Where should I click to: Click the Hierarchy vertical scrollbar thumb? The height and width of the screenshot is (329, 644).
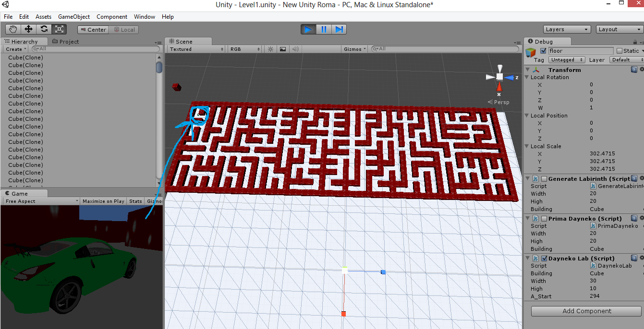coord(159,68)
